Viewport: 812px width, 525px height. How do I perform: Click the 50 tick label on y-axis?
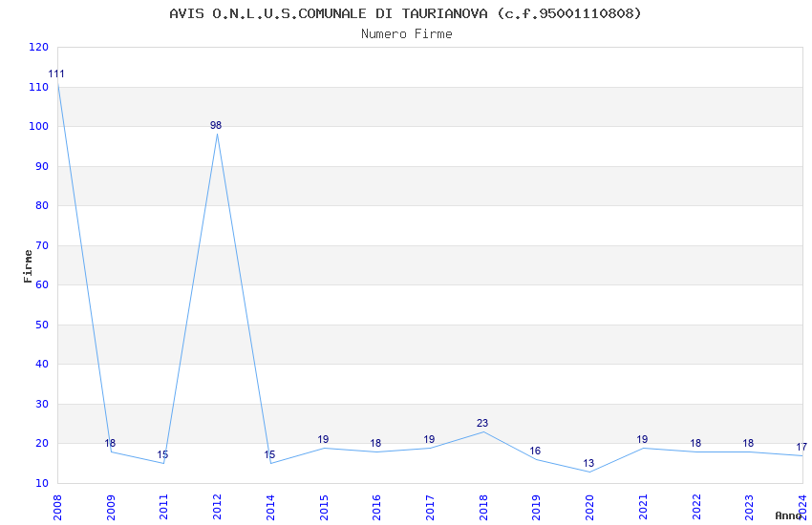pyautogui.click(x=42, y=325)
